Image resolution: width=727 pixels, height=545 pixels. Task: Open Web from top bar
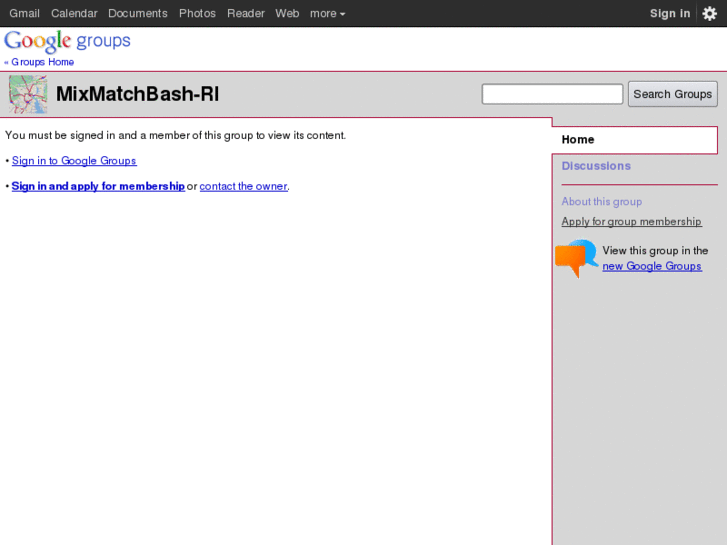tap(287, 13)
